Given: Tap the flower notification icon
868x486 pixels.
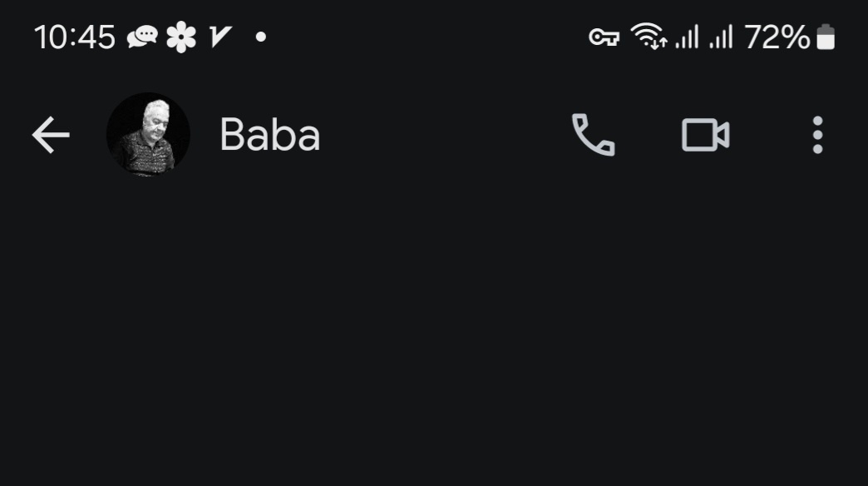Looking at the screenshot, I should [x=181, y=37].
